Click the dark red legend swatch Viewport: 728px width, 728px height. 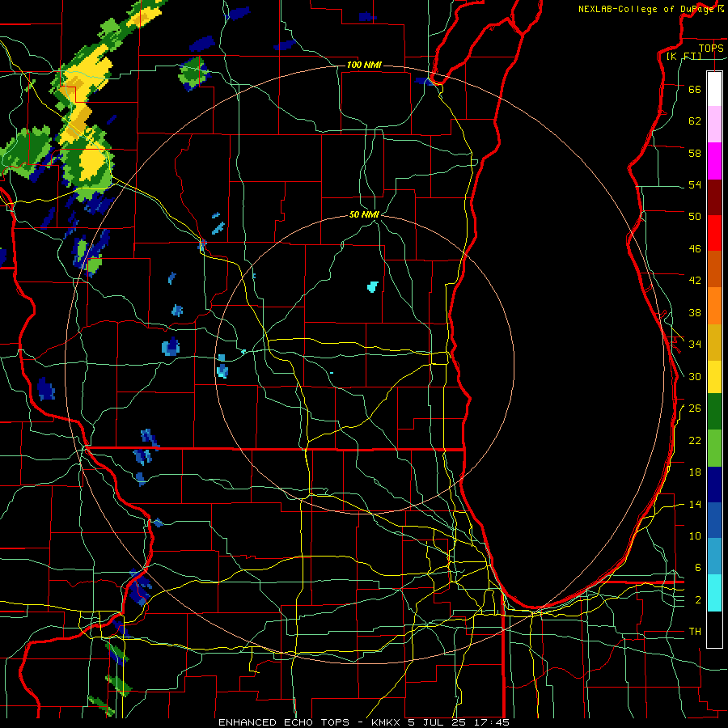pyautogui.click(x=714, y=197)
